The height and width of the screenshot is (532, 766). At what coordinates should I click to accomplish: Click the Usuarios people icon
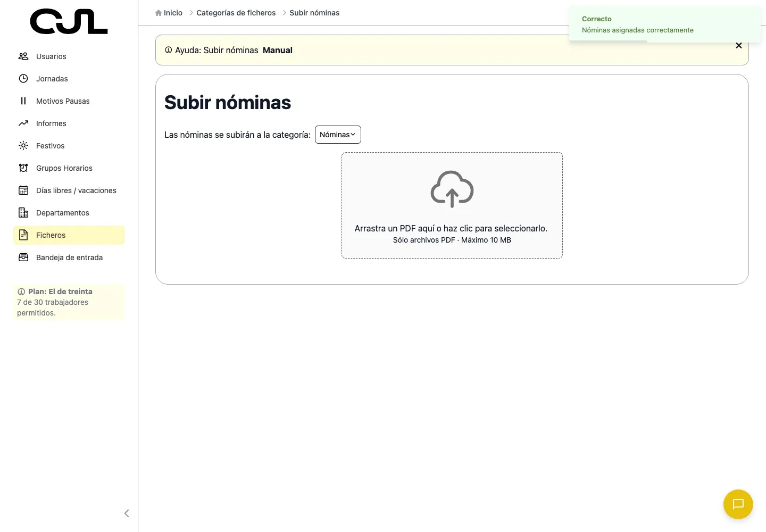coord(23,56)
